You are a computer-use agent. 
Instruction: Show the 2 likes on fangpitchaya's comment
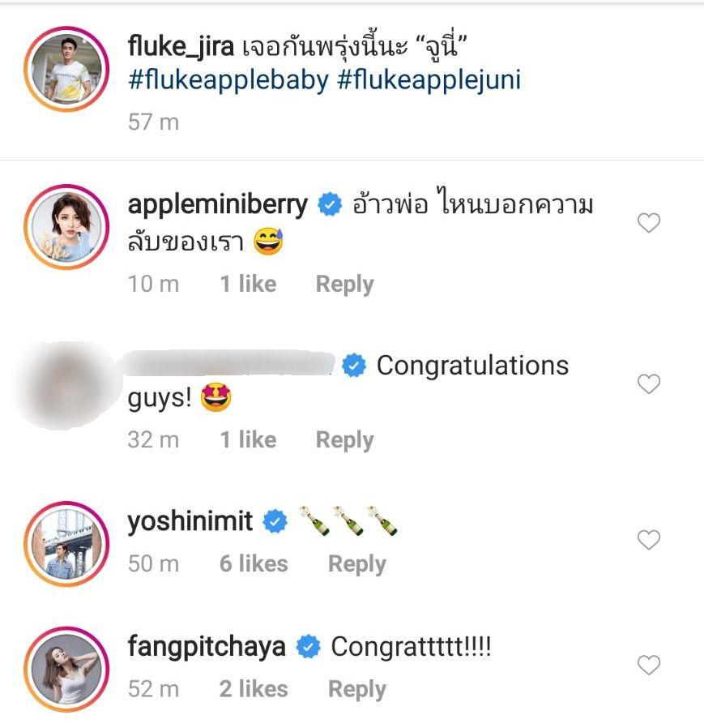(x=254, y=690)
